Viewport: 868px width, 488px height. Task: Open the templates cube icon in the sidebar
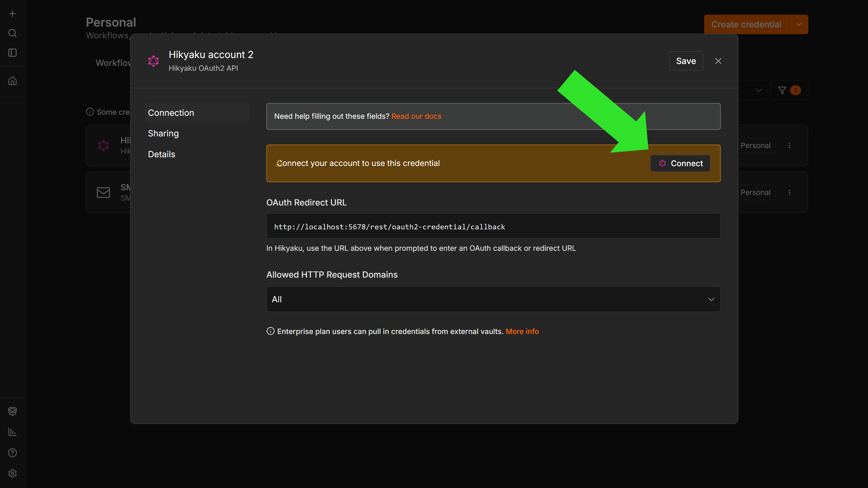(x=12, y=411)
